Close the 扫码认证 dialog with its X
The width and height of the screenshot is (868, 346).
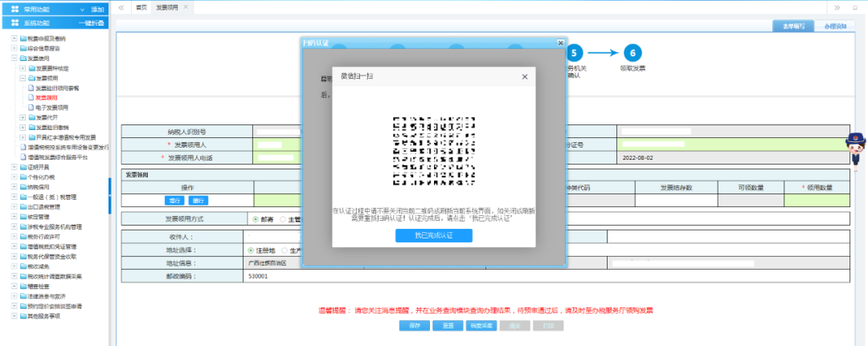[560, 43]
